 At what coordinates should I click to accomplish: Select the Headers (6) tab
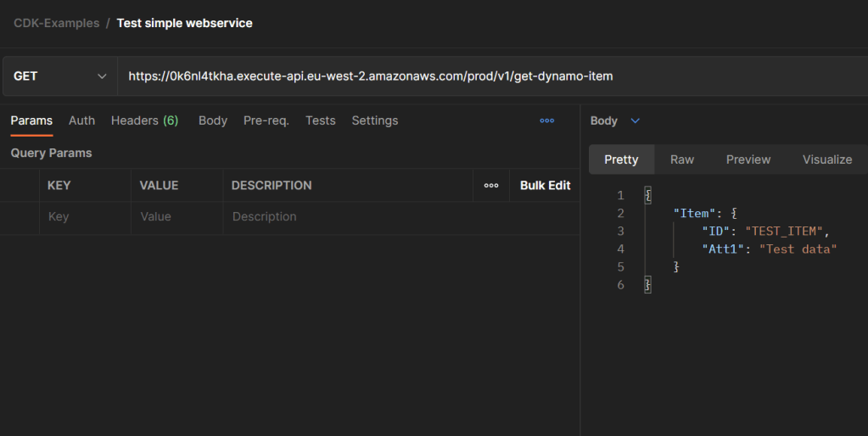point(144,120)
